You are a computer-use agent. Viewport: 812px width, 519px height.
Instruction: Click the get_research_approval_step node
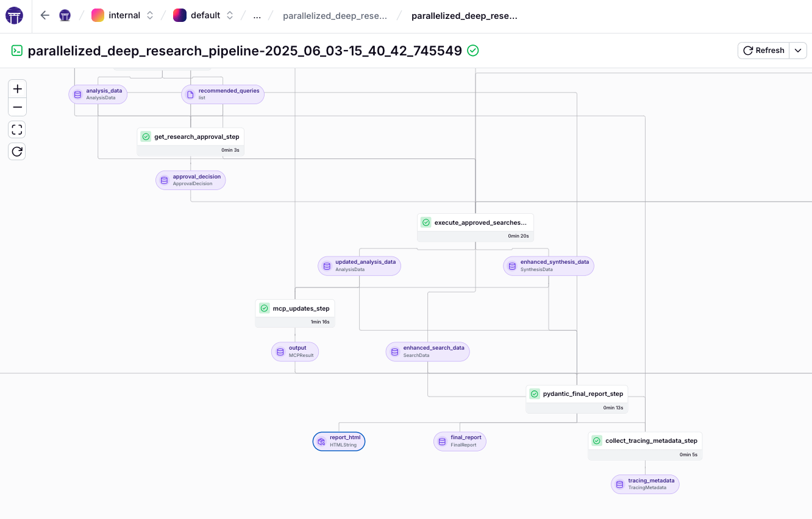191,137
